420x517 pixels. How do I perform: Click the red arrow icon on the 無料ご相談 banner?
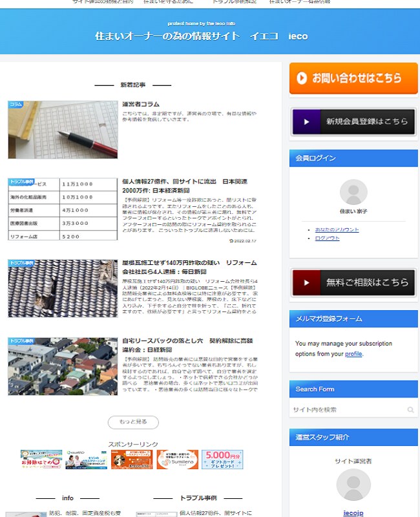pos(306,282)
